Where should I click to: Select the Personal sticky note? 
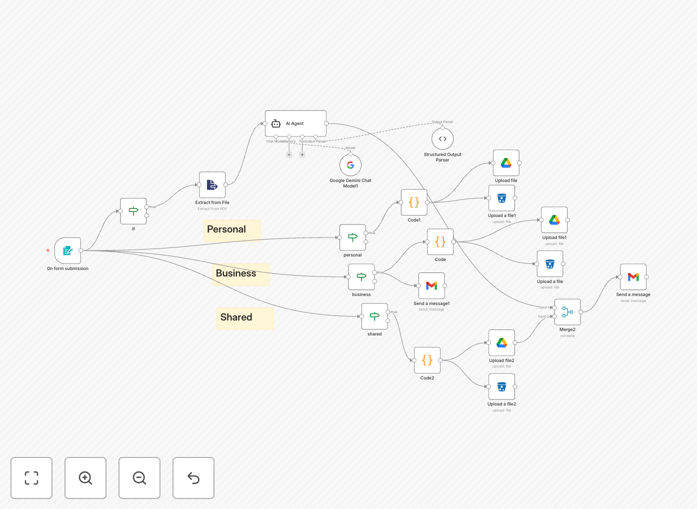232,230
